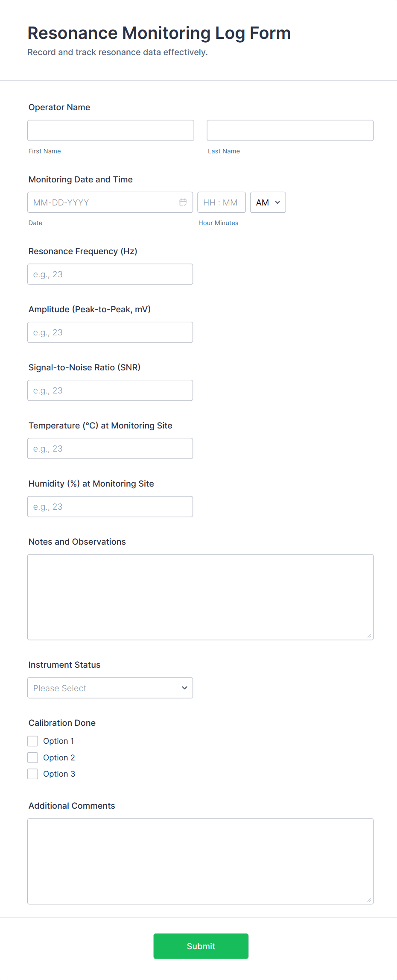
Task: Click the MM-DD-YYYY date field
Action: click(x=102, y=202)
